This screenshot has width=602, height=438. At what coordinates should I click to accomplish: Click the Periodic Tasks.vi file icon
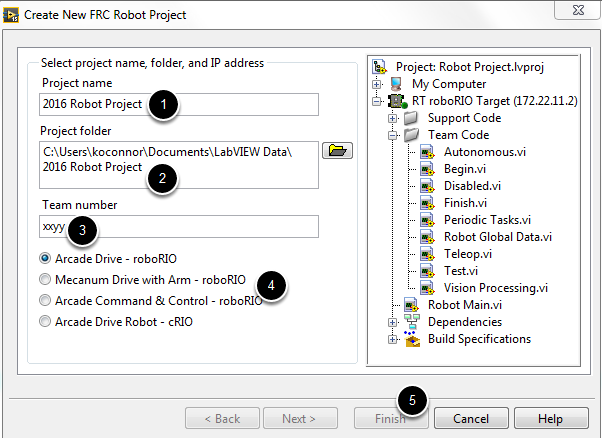[x=427, y=220]
